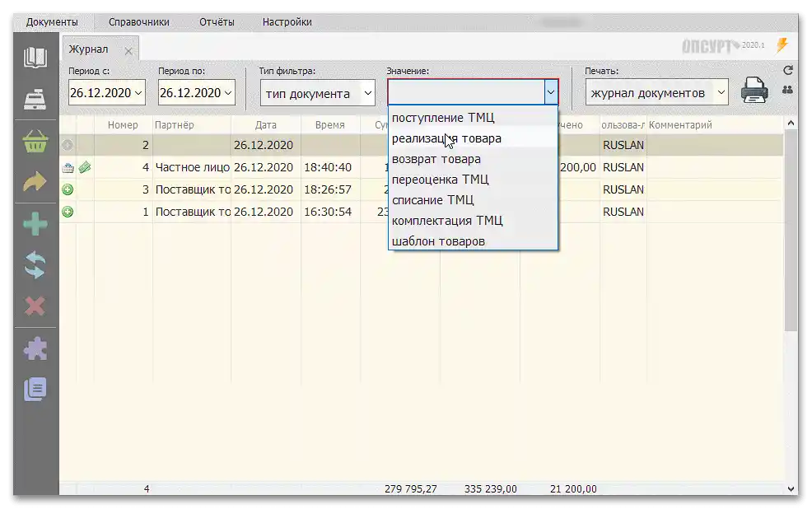This screenshot has width=812, height=509.
Task: Expand the Тип фильтра combo box
Action: [367, 93]
